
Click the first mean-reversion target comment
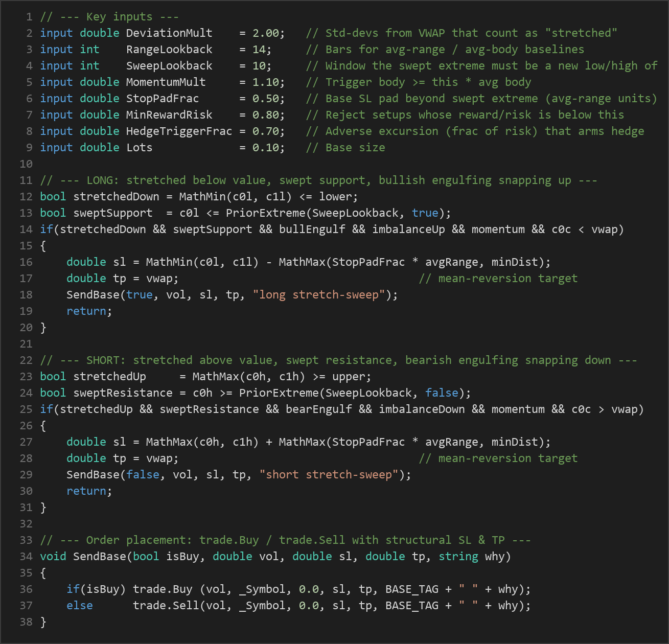(x=498, y=279)
